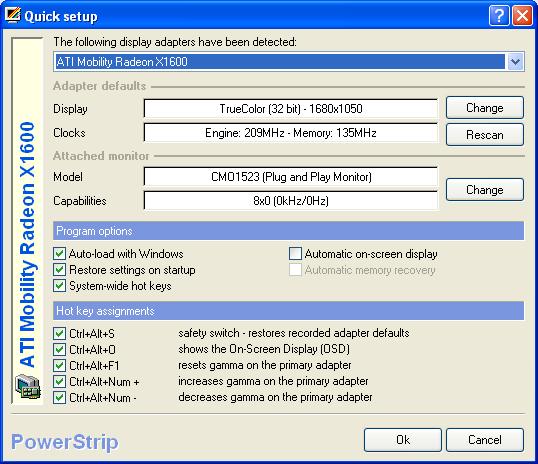Click text 'shows the On-Screen Display (OSD)'
This screenshot has width=538, height=464.
point(264,349)
